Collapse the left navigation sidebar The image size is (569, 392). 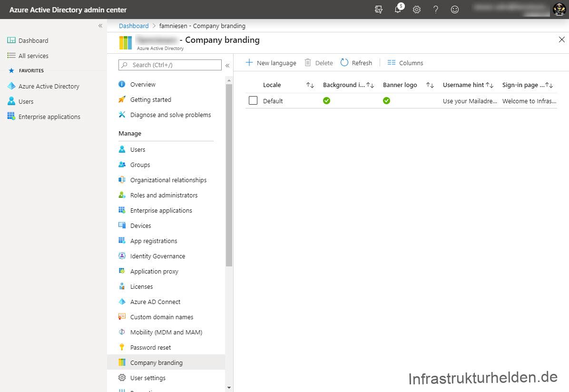tap(100, 26)
